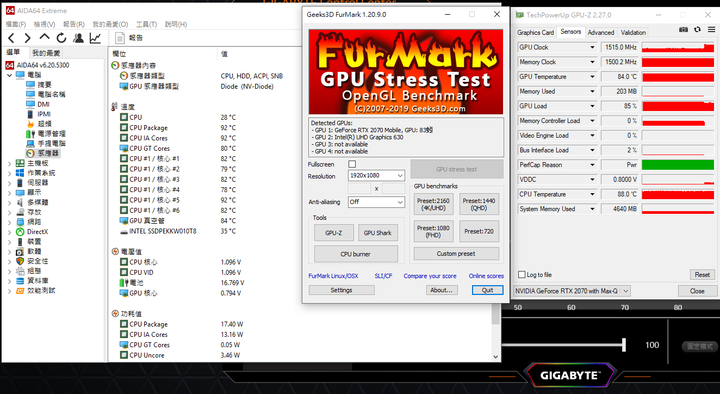720x394 pixels.
Task: Go up one level in AIDA64 toolbar
Action: (44, 37)
